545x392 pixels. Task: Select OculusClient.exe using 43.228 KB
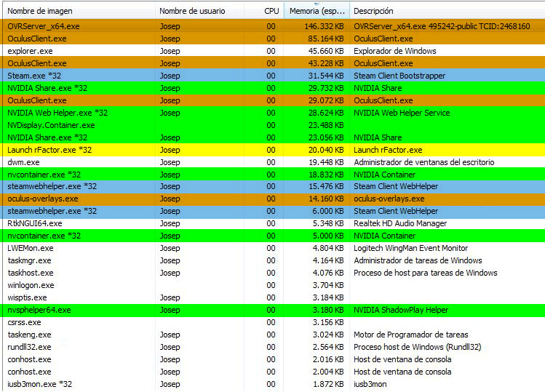pos(274,63)
